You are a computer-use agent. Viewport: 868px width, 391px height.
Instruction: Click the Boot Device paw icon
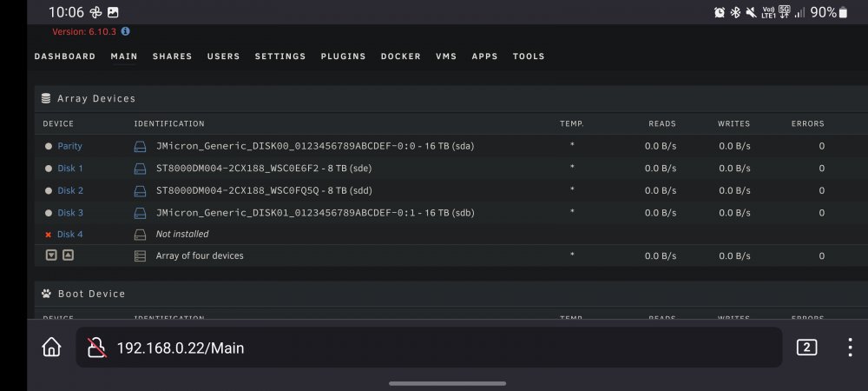point(46,294)
